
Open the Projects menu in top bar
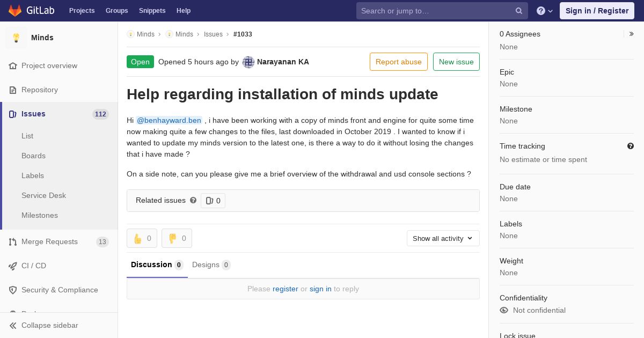click(82, 11)
